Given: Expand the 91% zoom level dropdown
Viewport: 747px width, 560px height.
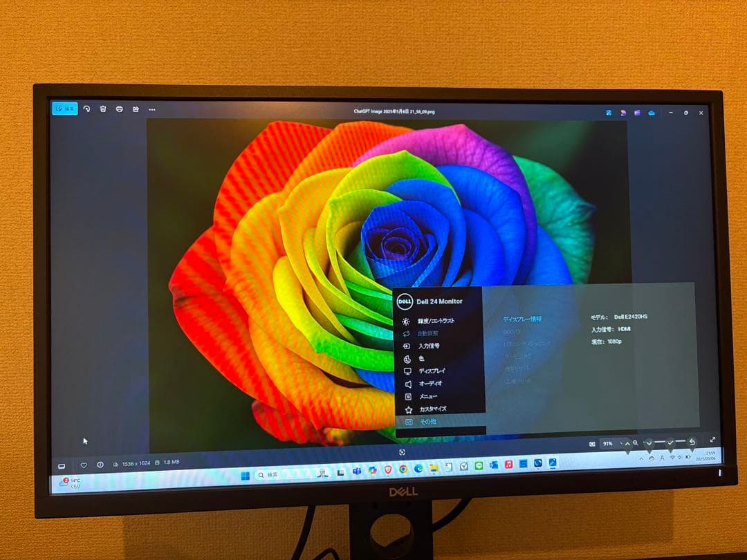Looking at the screenshot, I should coord(620,444).
